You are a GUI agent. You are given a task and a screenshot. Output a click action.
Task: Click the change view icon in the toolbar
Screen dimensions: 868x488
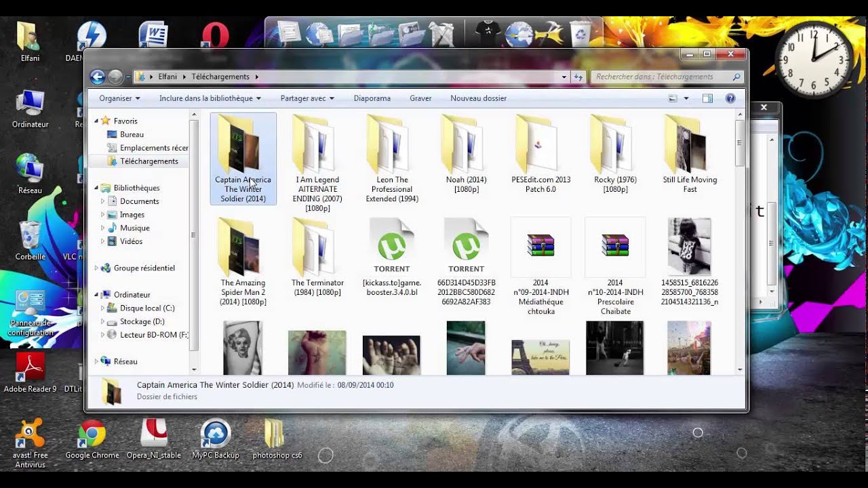[673, 98]
